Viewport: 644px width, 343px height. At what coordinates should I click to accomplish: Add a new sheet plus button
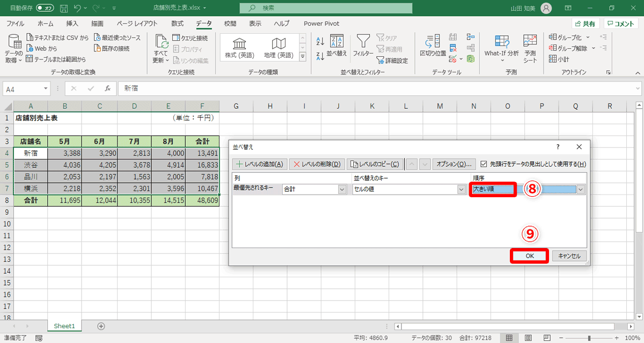tap(101, 326)
